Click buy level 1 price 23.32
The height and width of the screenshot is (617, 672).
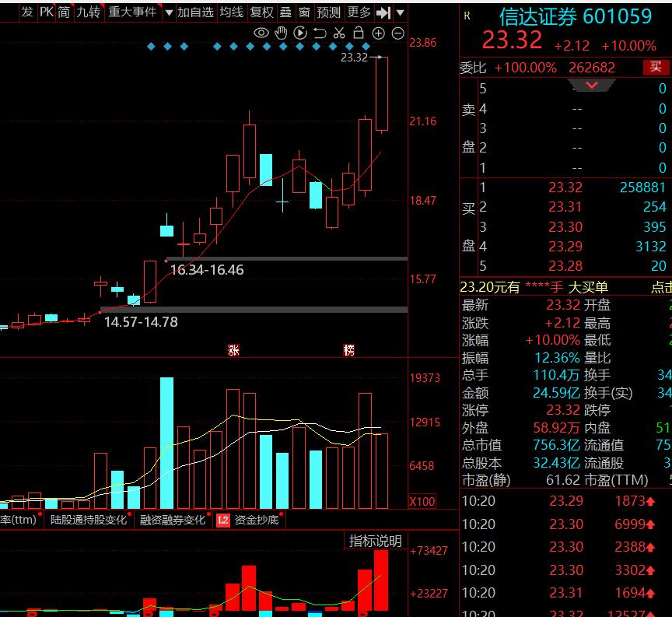point(565,188)
